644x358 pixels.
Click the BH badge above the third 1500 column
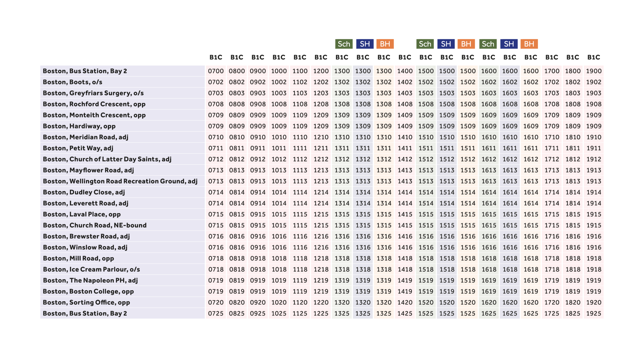[466, 44]
